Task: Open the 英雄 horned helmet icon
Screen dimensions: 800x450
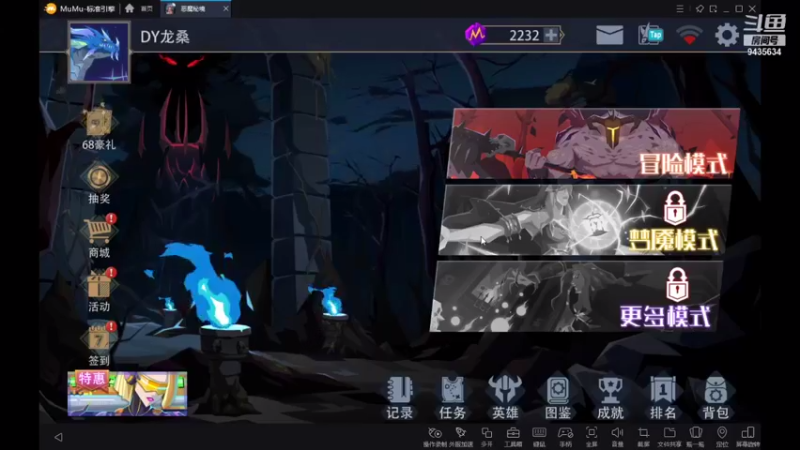Action: (505, 397)
